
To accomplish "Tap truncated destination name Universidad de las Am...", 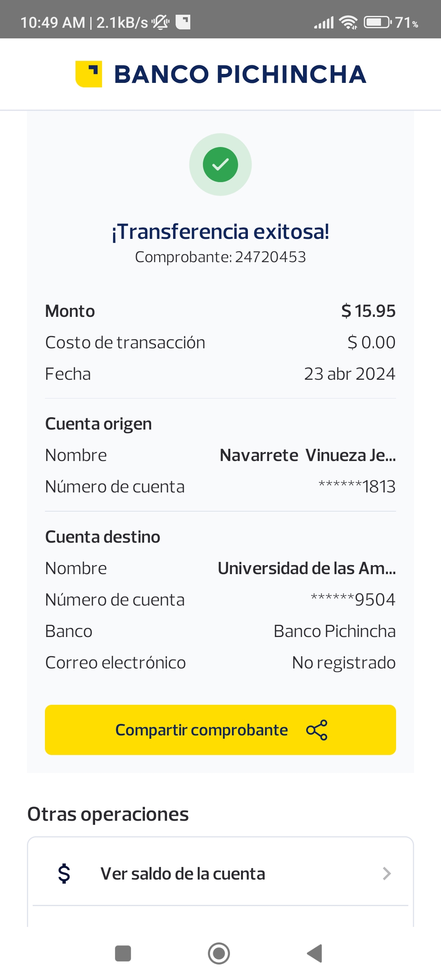I will (x=307, y=568).
